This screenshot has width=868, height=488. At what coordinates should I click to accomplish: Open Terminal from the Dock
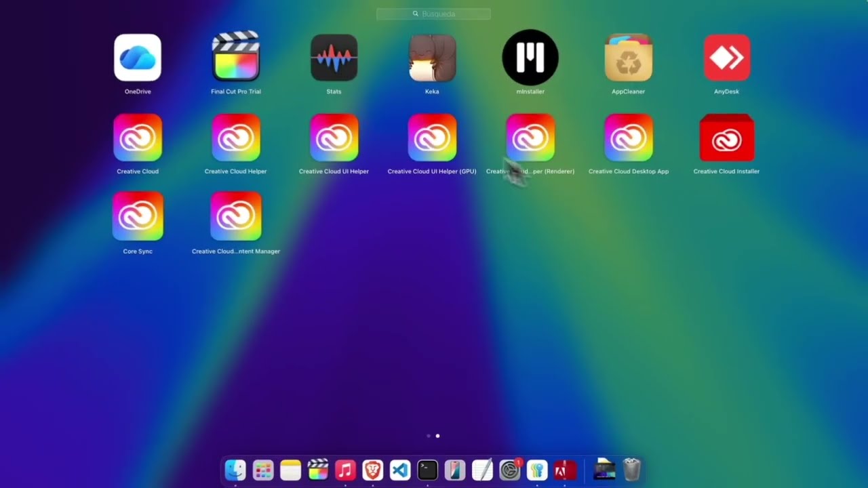(427, 470)
